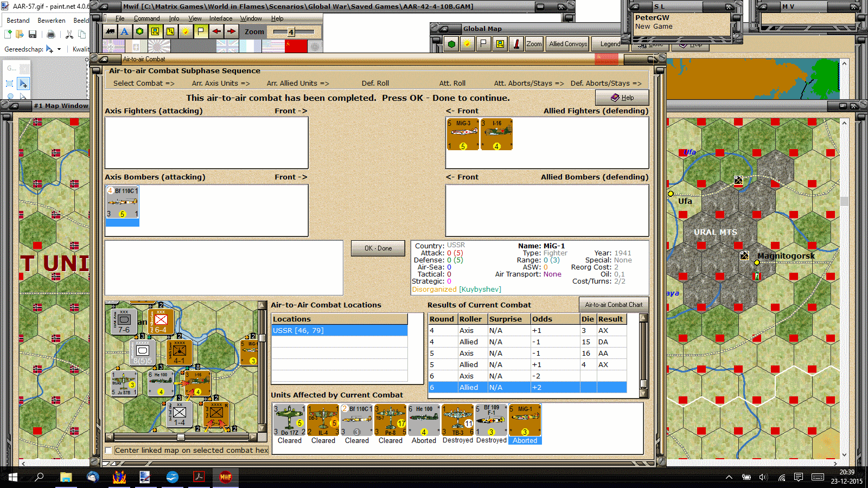Click the sun weather icon in Global Map
The width and height of the screenshot is (868, 488).
[467, 44]
